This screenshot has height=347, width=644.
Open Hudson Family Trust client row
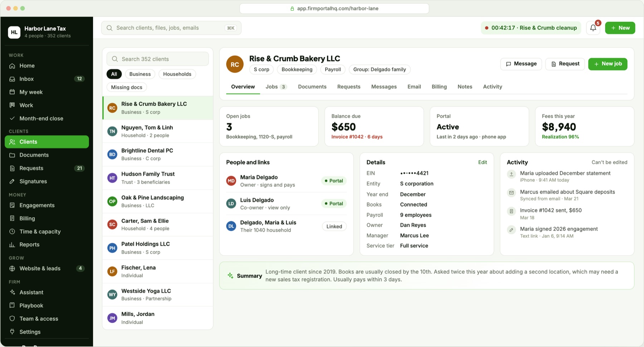click(x=158, y=178)
